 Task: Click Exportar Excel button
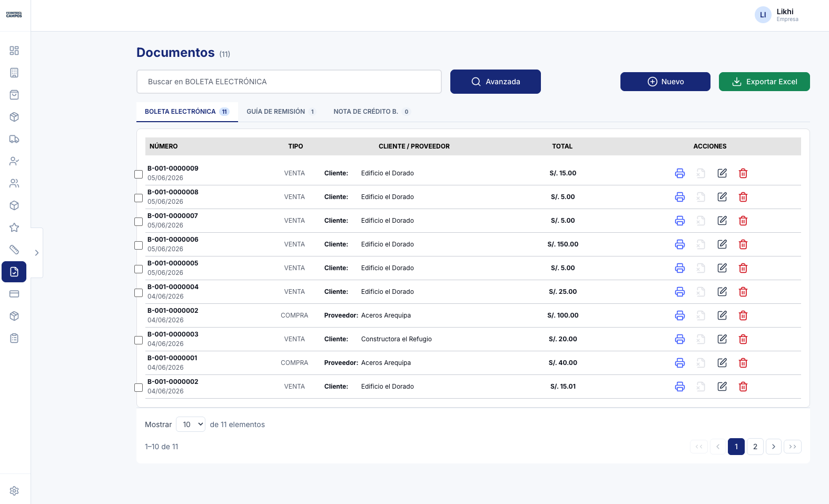pos(764,82)
